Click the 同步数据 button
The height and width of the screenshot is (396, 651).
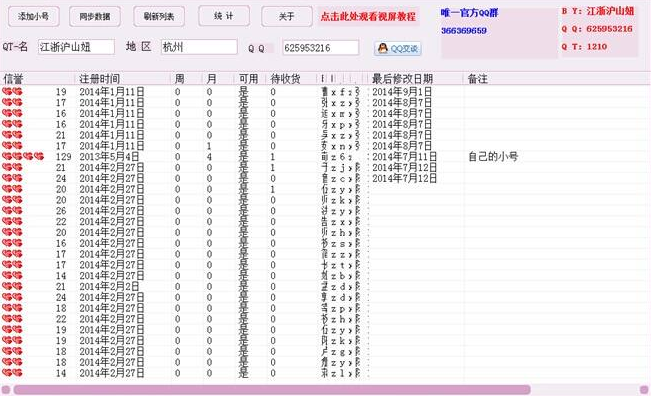click(x=95, y=17)
